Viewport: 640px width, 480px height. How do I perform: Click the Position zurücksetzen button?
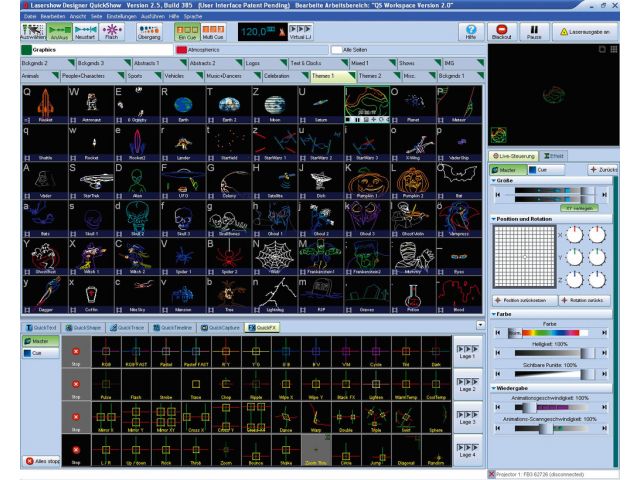(524, 300)
